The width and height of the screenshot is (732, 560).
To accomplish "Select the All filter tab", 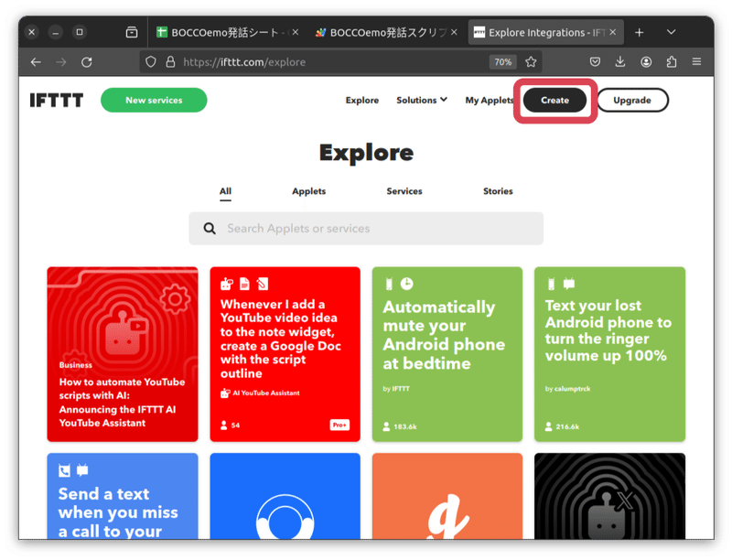I will (x=225, y=191).
